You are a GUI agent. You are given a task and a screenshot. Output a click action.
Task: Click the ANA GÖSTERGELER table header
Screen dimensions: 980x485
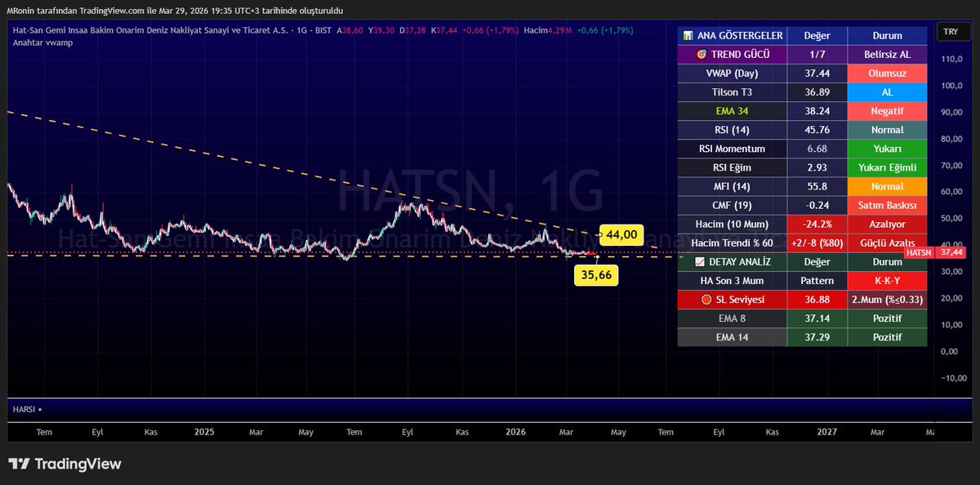(733, 36)
